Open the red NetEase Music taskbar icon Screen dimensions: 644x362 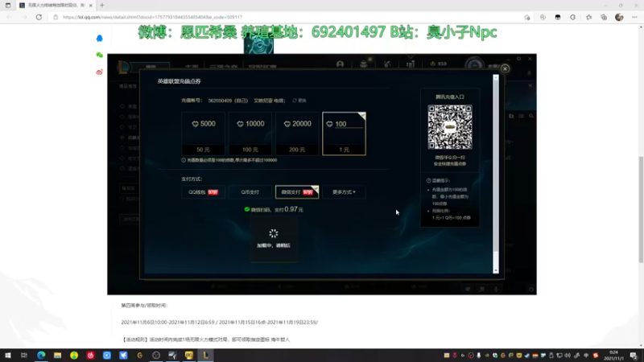click(x=90, y=356)
